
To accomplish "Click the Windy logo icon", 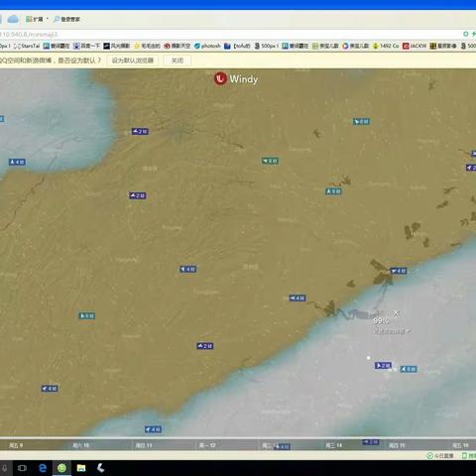I will tap(220, 78).
